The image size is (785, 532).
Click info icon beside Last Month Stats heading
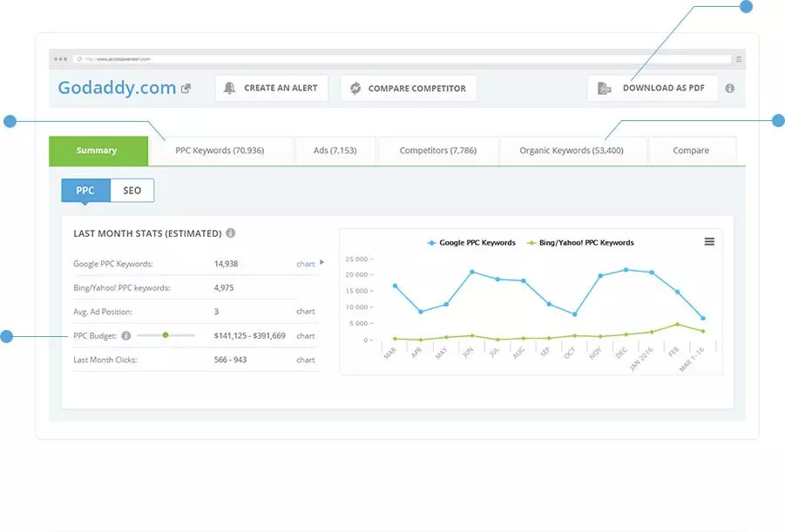(231, 233)
